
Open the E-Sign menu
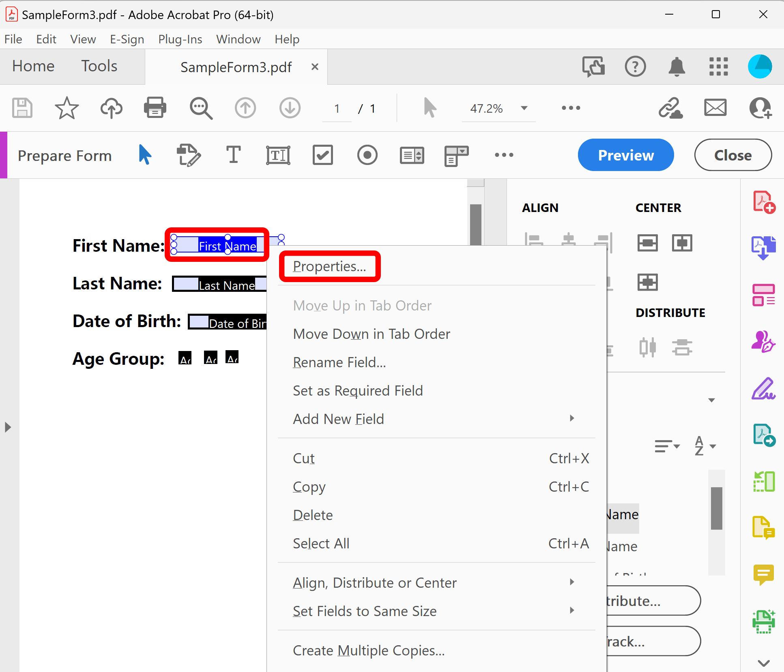127,39
